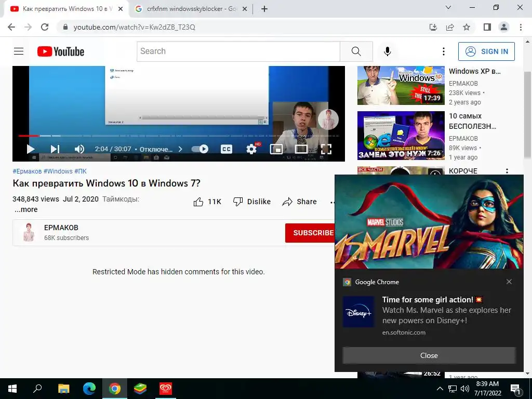Click channel watermark in video corner
Image resolution: width=532 pixels, height=399 pixels.
(x=328, y=119)
